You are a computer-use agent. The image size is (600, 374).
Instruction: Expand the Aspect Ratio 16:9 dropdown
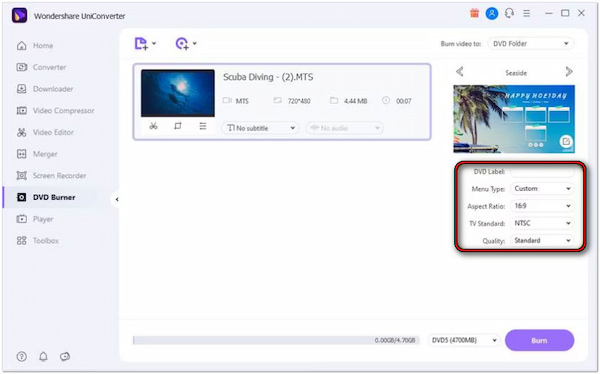tap(542, 206)
